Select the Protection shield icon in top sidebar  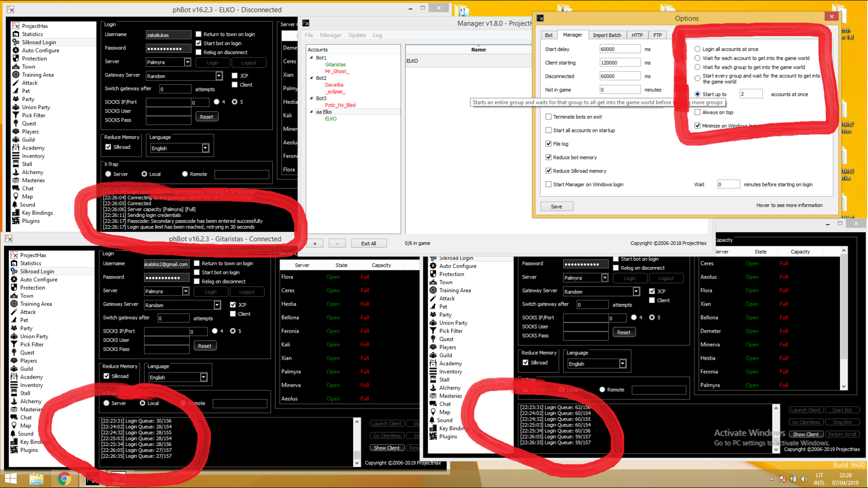16,59
